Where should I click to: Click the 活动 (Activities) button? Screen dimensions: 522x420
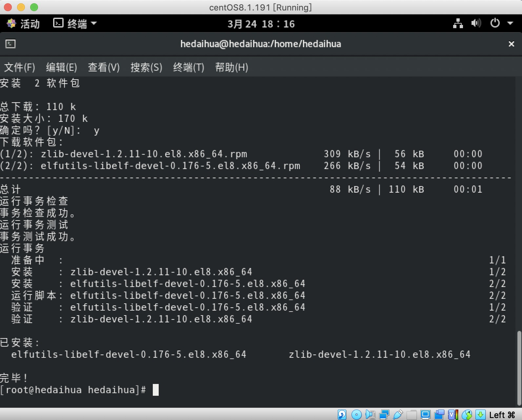[30, 24]
